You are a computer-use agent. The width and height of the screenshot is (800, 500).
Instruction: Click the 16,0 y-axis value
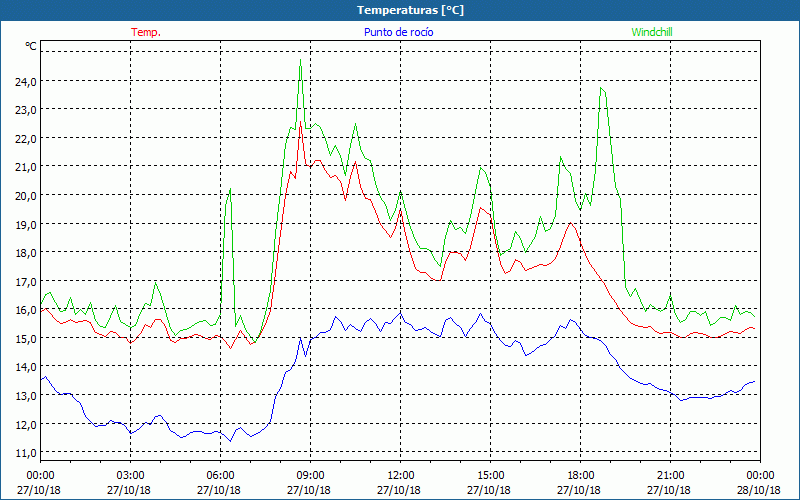(x=26, y=310)
